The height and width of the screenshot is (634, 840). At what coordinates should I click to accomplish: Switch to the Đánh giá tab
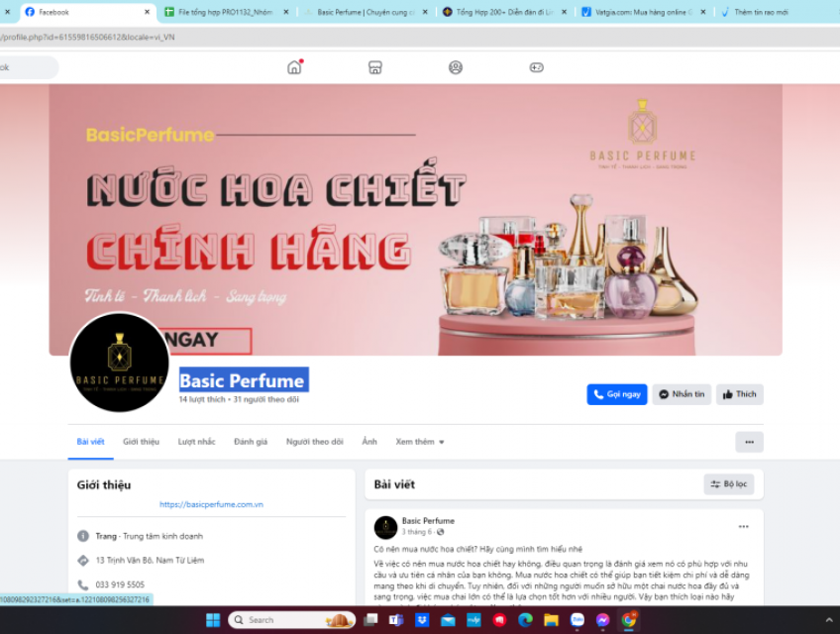click(x=251, y=442)
